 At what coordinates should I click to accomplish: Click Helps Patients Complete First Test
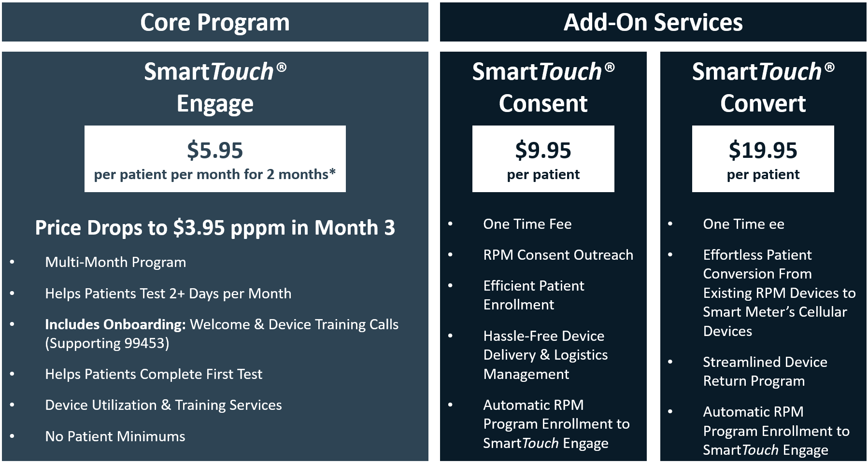coord(154,374)
